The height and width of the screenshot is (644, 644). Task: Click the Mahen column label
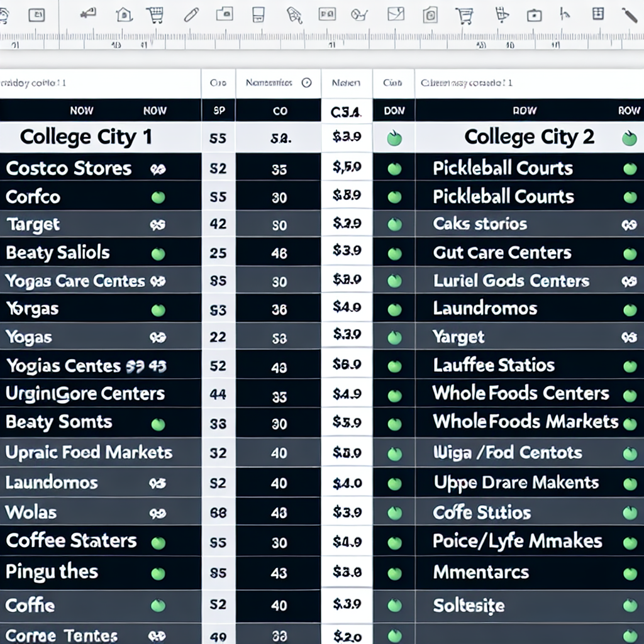point(347,83)
